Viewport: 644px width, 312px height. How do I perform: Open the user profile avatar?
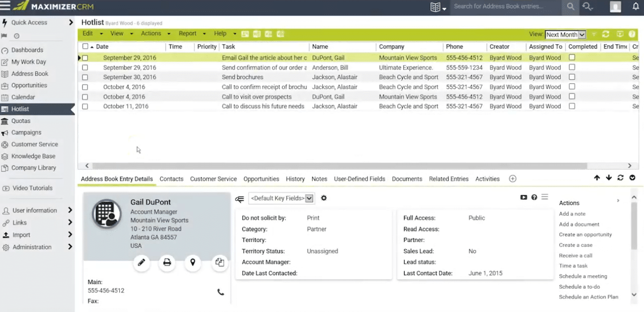[x=615, y=7]
